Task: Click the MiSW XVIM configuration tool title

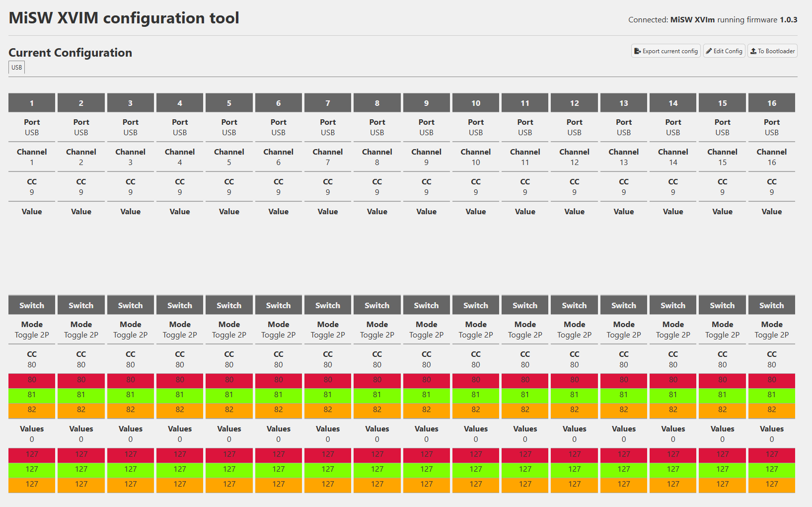Action: [124, 18]
